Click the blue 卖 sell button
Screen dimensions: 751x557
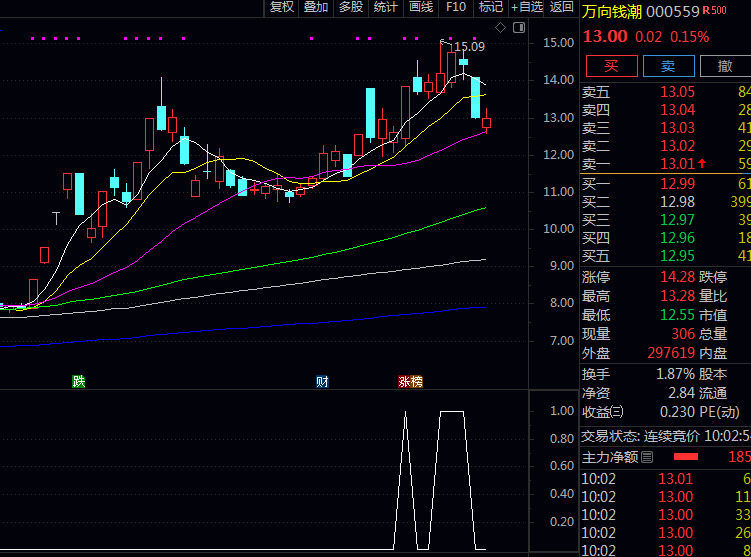pos(669,66)
